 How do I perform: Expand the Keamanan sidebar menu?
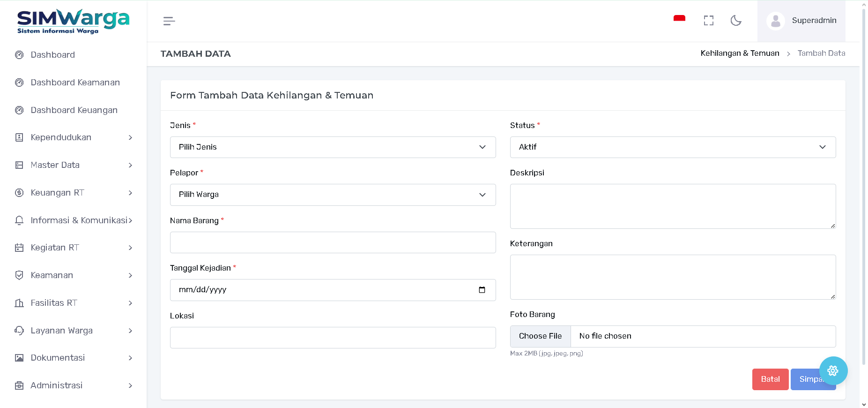tap(73, 275)
